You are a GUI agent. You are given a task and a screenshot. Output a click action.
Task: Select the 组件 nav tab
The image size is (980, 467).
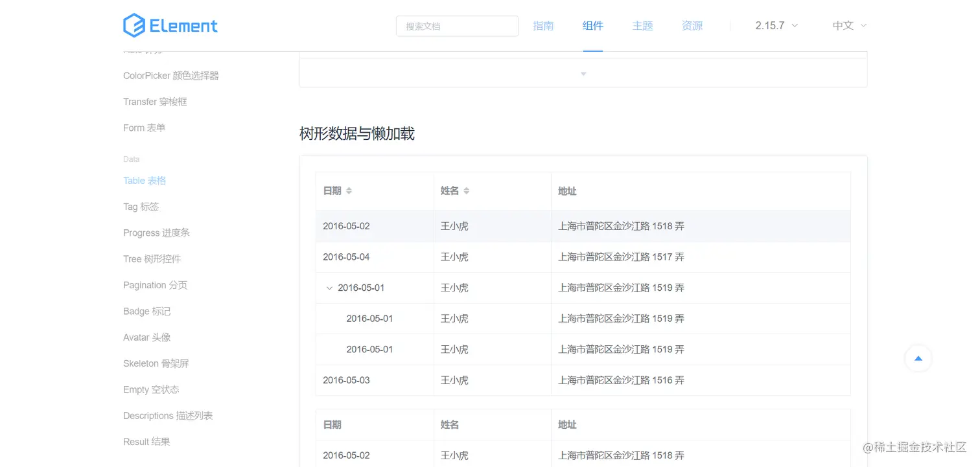pyautogui.click(x=593, y=26)
